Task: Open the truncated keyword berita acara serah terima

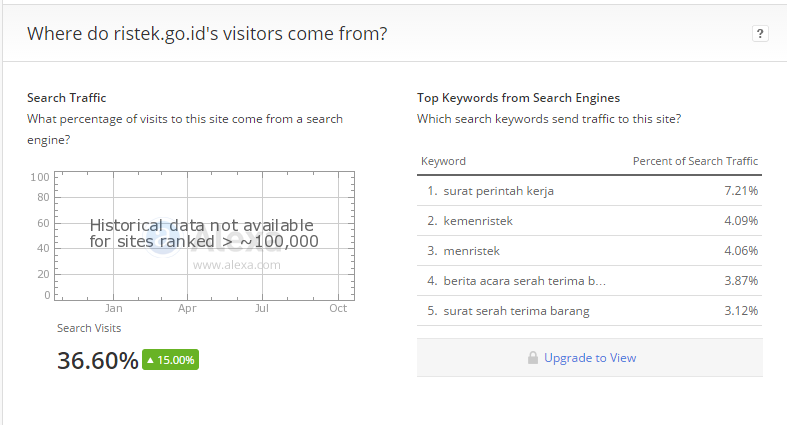Action: click(x=524, y=281)
